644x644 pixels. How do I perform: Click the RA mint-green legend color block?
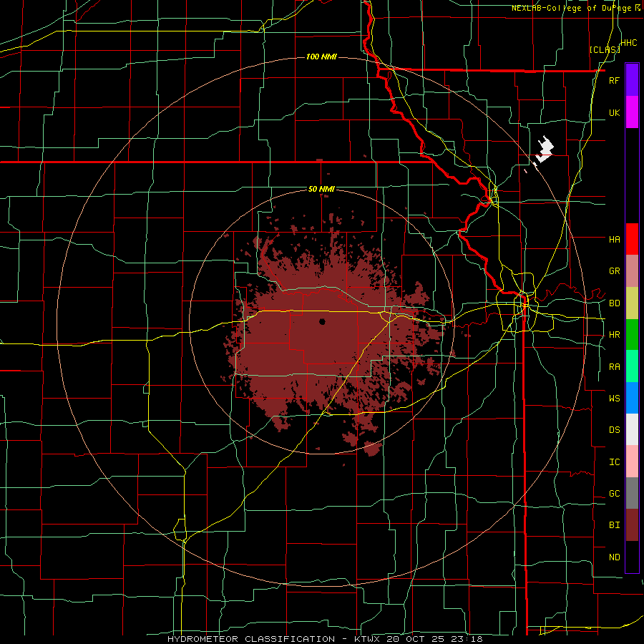632,366
